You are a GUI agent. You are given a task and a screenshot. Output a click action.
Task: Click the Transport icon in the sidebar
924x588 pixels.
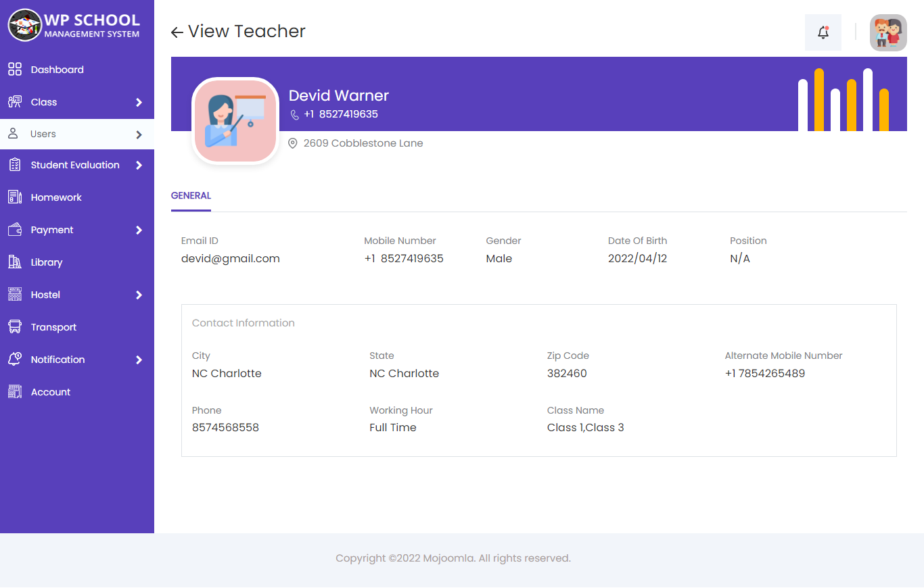[x=15, y=326]
